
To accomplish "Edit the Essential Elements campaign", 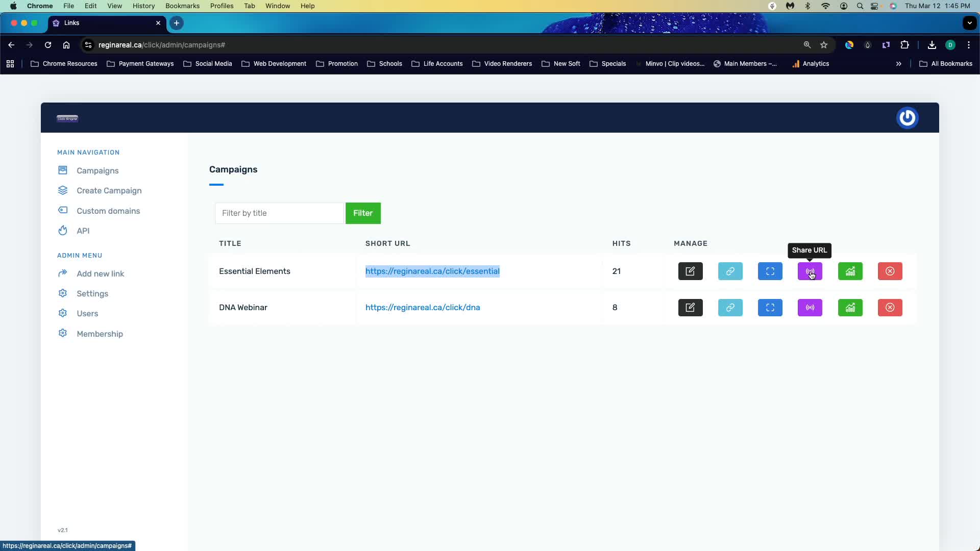I will [690, 271].
